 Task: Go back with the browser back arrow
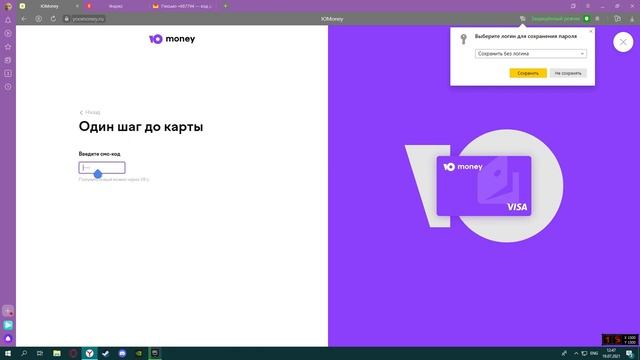[x=24, y=19]
